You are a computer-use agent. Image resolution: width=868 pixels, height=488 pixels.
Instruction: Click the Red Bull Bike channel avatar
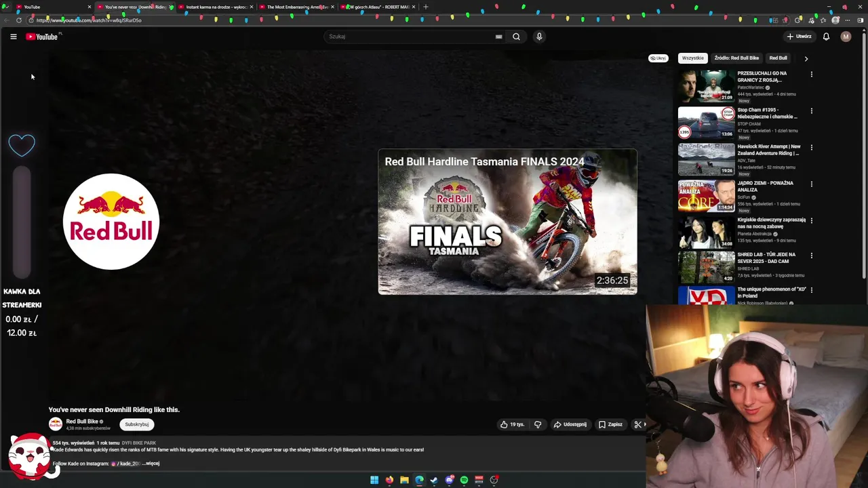tap(56, 424)
